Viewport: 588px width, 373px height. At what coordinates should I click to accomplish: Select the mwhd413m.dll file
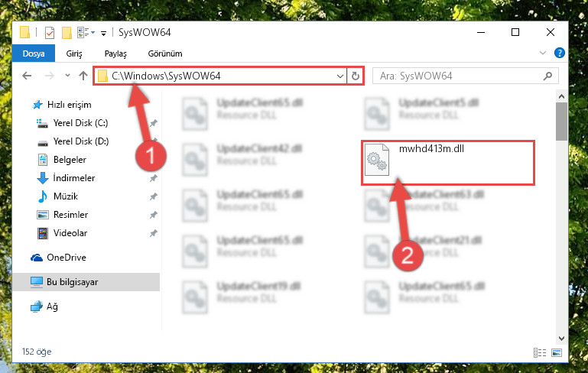click(x=448, y=163)
